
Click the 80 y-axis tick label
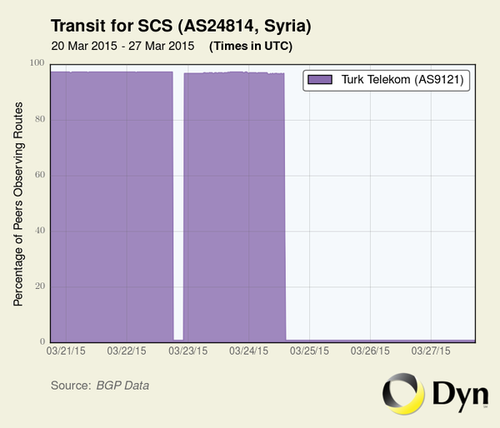[x=40, y=119]
